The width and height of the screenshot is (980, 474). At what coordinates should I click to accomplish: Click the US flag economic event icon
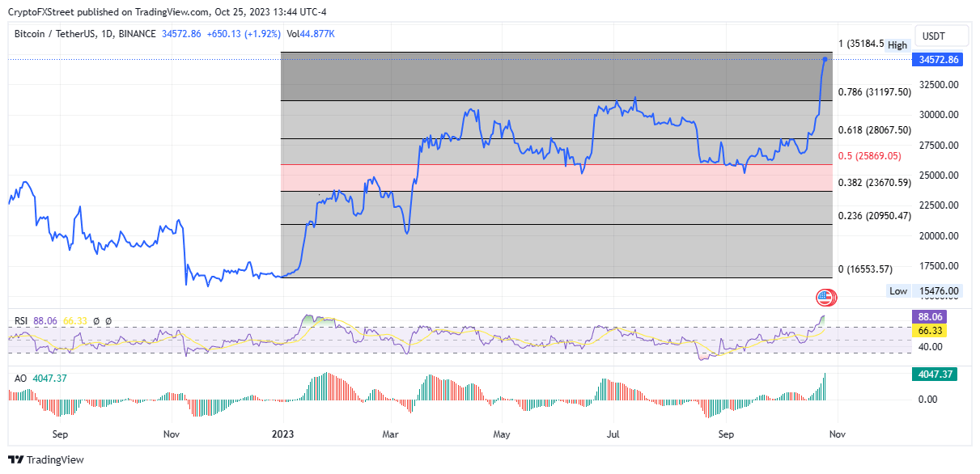tap(825, 297)
